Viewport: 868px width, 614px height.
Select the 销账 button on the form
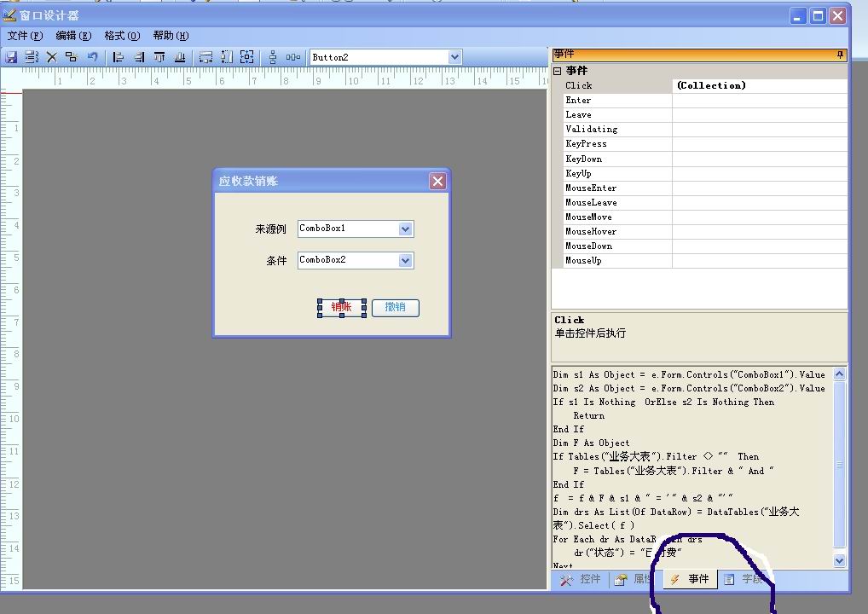[341, 307]
